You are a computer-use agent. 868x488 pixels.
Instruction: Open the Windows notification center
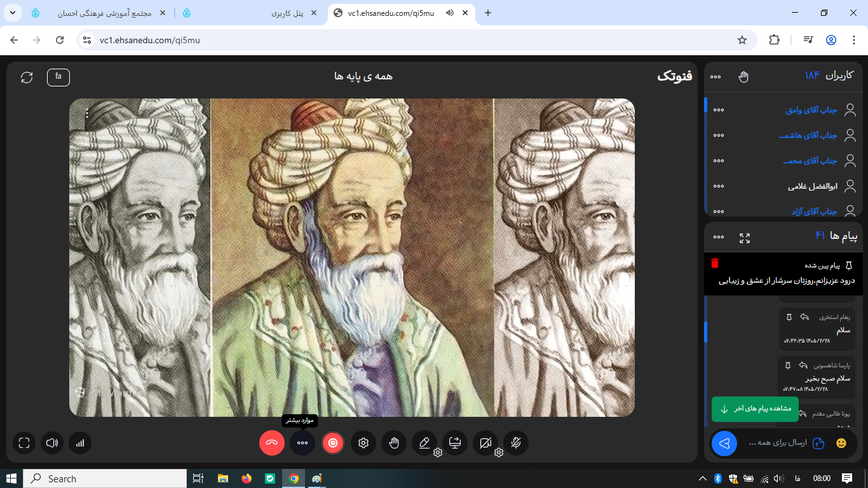click(x=847, y=478)
